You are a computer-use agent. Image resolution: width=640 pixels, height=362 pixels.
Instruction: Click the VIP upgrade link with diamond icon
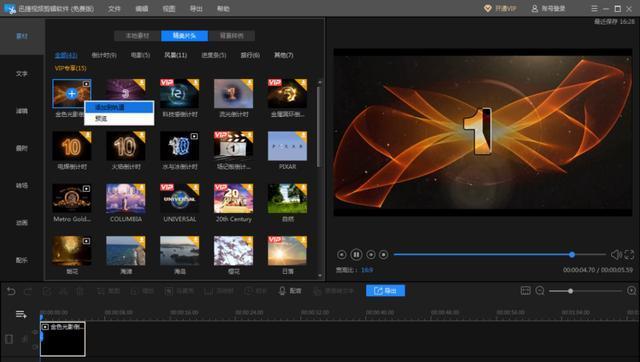(500, 8)
